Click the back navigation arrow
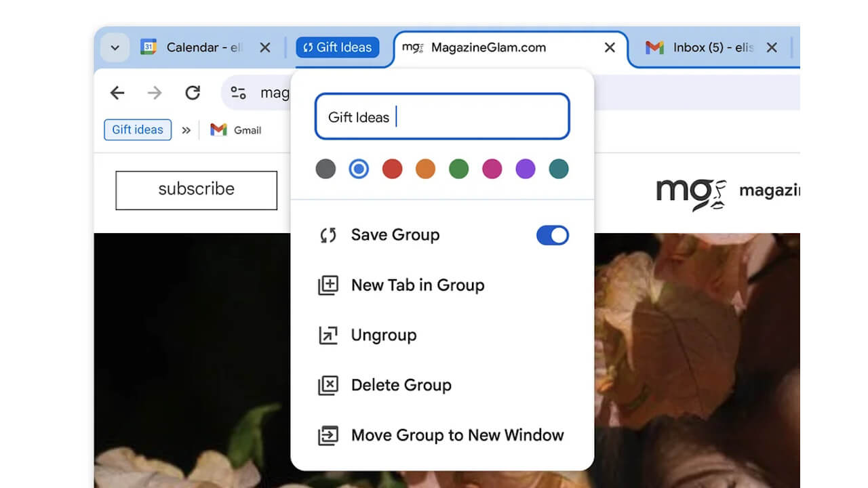This screenshot has width=868, height=488. coord(117,93)
